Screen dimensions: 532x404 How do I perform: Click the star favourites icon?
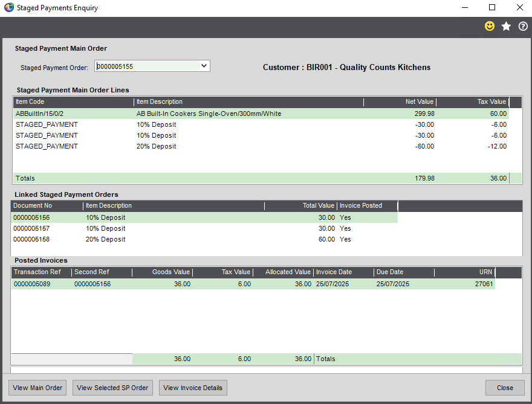coord(507,27)
